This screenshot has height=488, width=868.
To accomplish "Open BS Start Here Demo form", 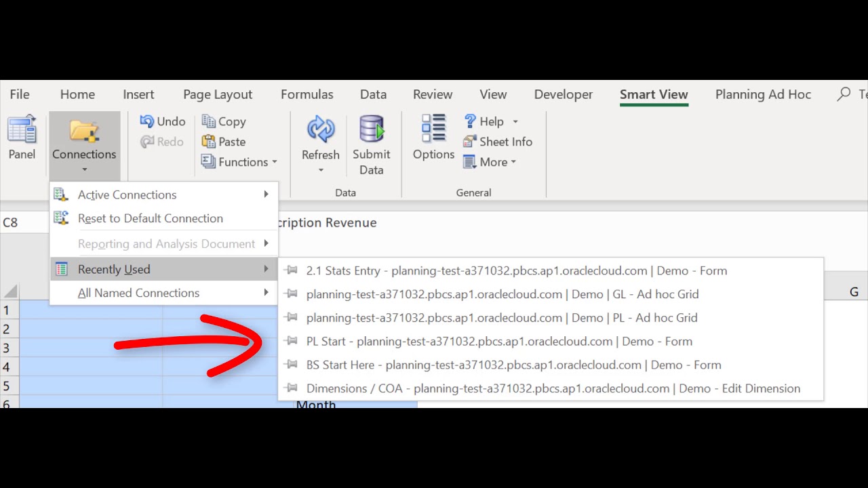I will pyautogui.click(x=551, y=365).
